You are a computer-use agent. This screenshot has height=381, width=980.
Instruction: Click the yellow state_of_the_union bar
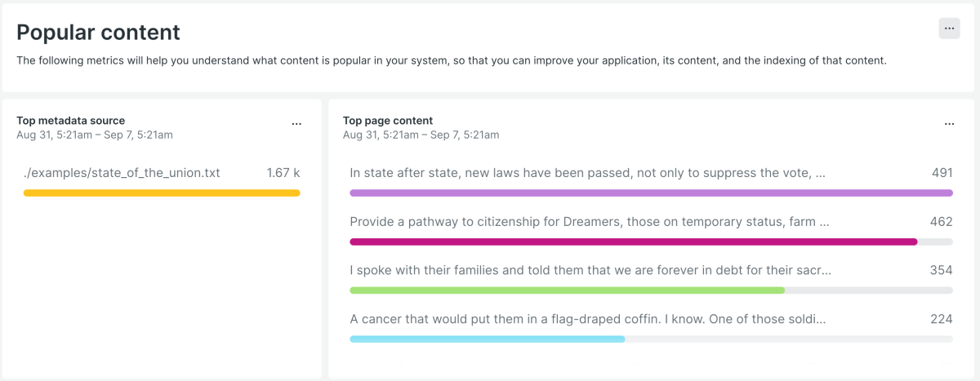point(162,193)
